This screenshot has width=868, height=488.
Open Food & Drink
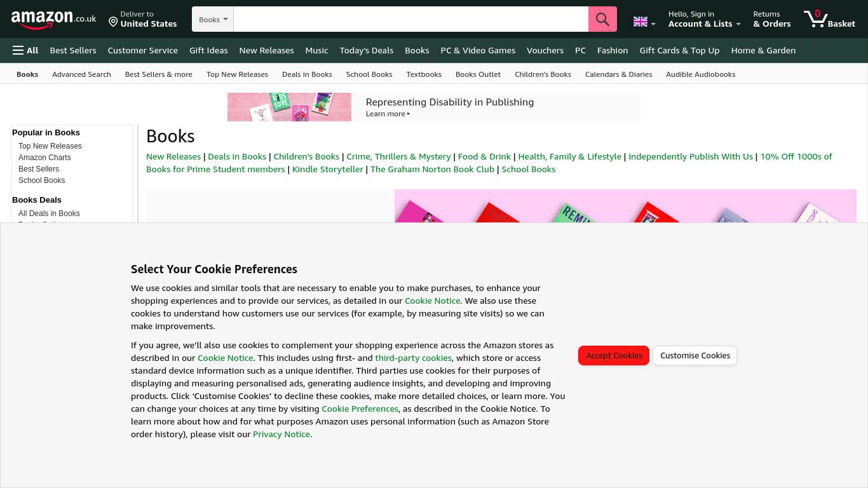click(x=484, y=156)
